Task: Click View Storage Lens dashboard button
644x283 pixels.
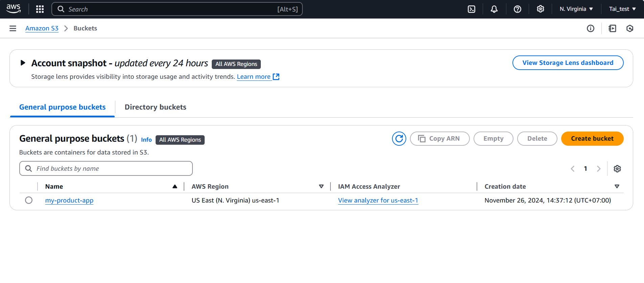Action: click(x=568, y=63)
